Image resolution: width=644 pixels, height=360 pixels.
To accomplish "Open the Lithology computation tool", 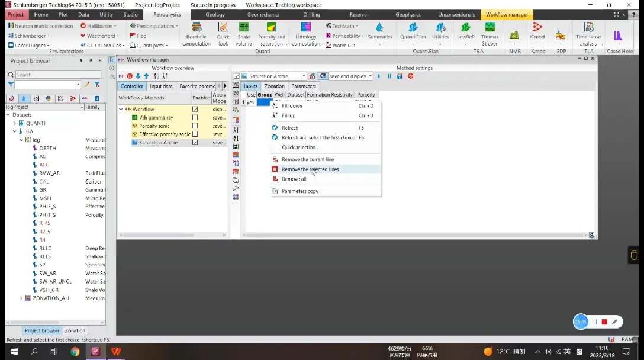I will coord(306,34).
